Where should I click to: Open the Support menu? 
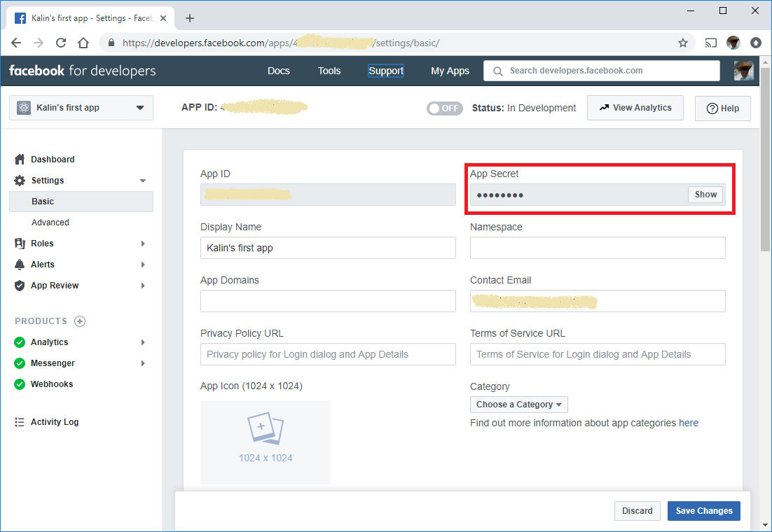point(386,71)
